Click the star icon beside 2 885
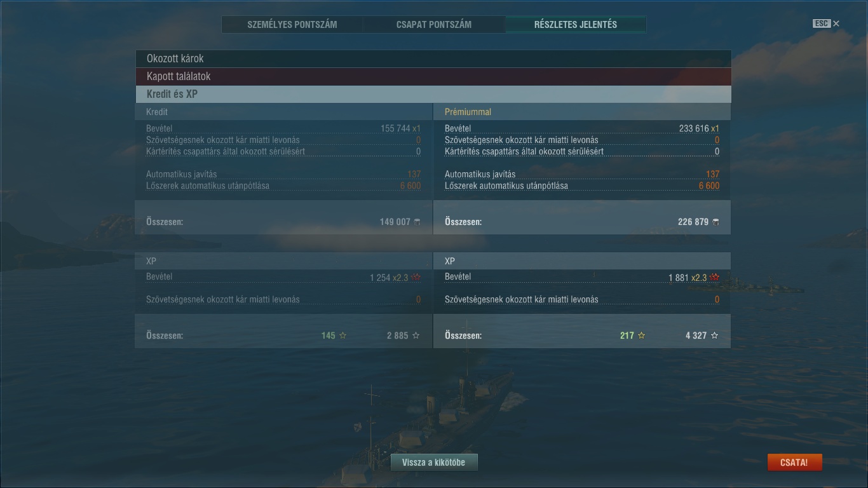868x488 pixels. (x=416, y=335)
